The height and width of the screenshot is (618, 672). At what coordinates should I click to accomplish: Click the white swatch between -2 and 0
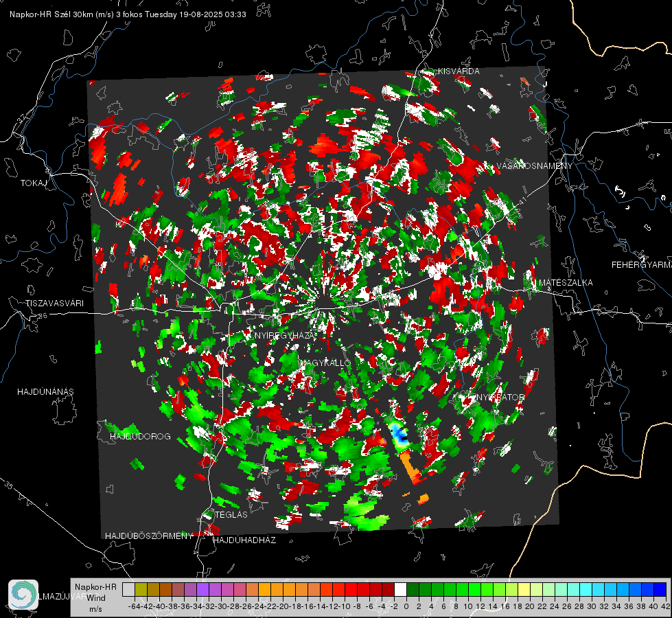pos(400,589)
